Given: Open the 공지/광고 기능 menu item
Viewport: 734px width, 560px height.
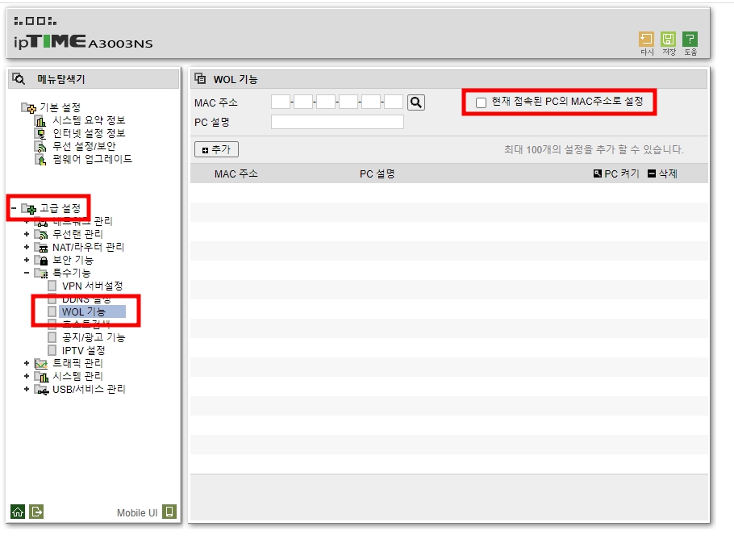Looking at the screenshot, I should 94,337.
